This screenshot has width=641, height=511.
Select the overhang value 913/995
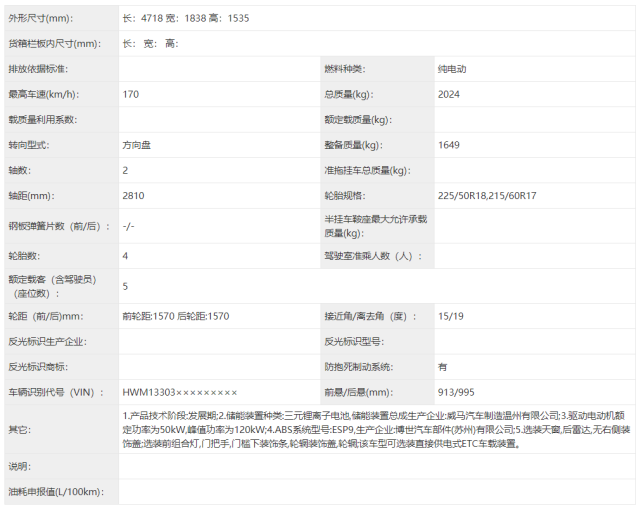coord(456,392)
